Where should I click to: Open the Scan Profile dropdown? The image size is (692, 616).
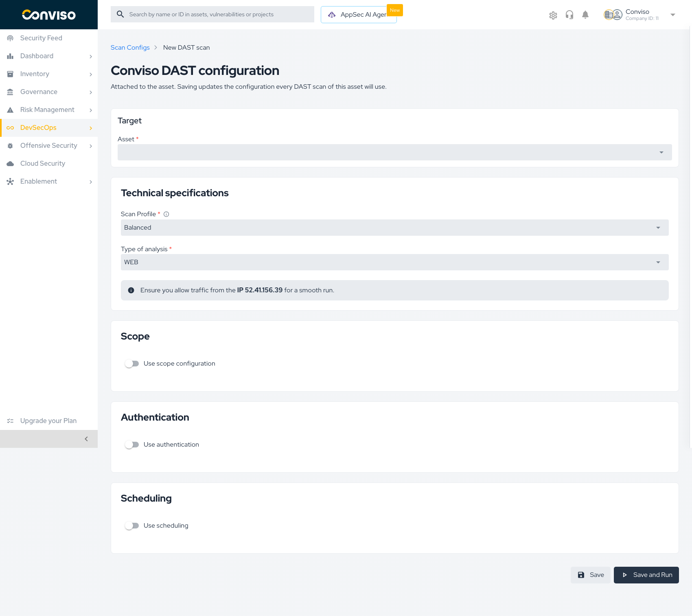(395, 228)
